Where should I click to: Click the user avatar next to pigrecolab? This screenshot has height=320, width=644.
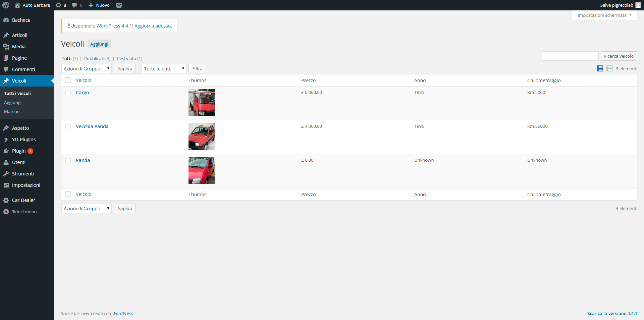(x=638, y=5)
